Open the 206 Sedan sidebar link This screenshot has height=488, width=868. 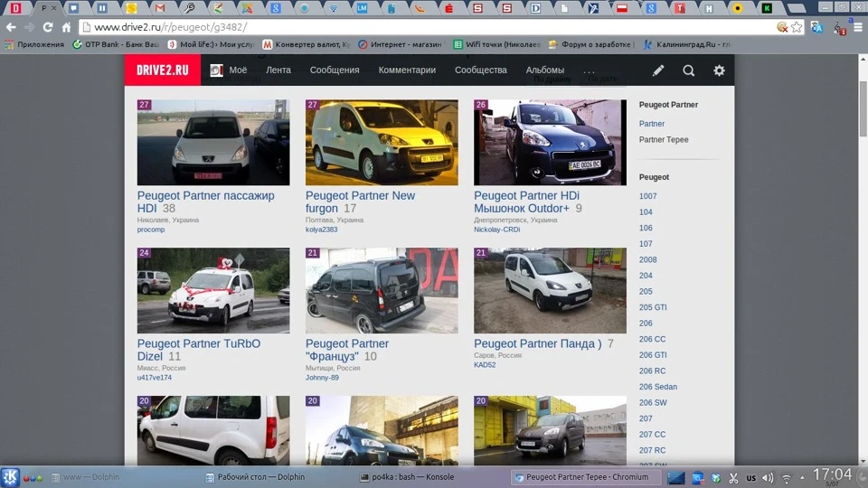coord(657,387)
